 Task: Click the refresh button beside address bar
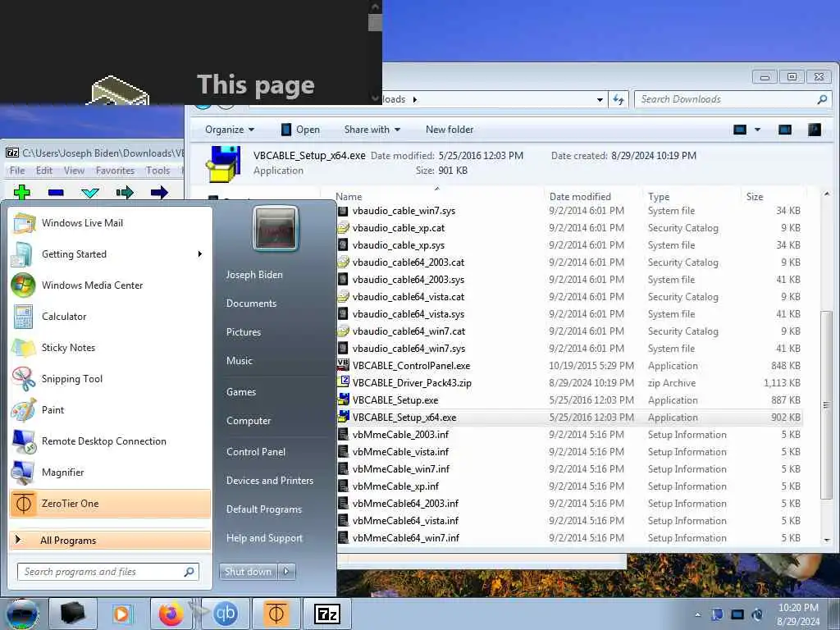pos(619,99)
